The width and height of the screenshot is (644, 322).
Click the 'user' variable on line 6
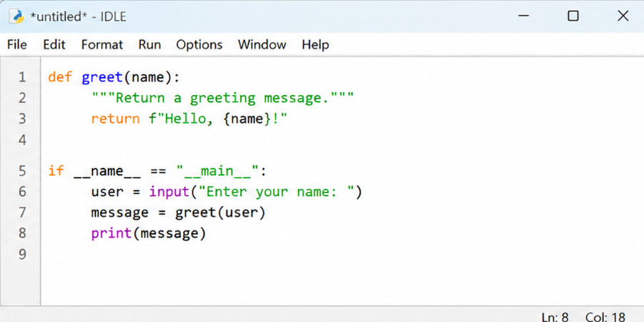[x=107, y=191]
